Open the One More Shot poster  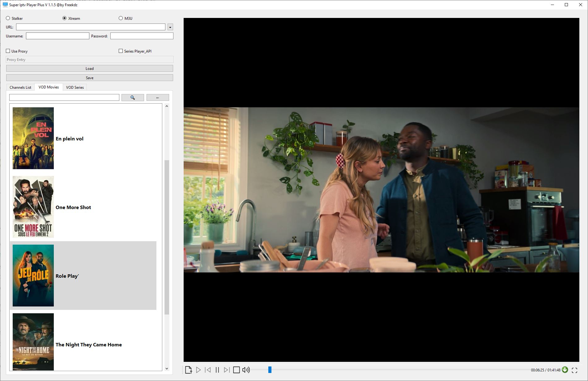point(33,207)
